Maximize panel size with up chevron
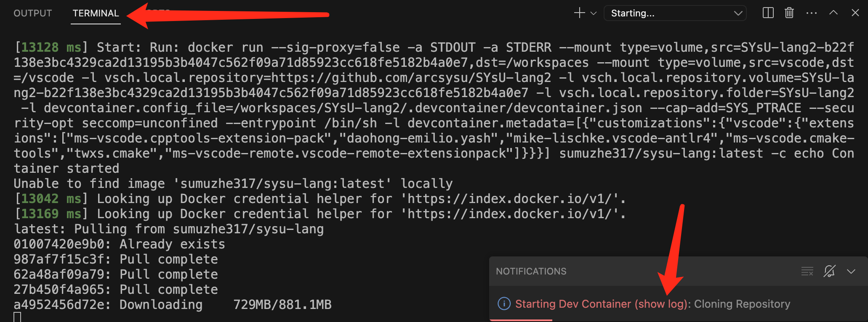Image resolution: width=868 pixels, height=322 pixels. point(833,13)
